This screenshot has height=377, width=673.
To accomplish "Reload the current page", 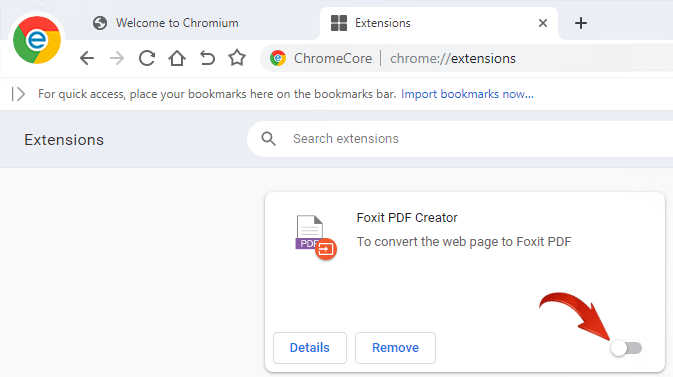I will click(x=147, y=58).
